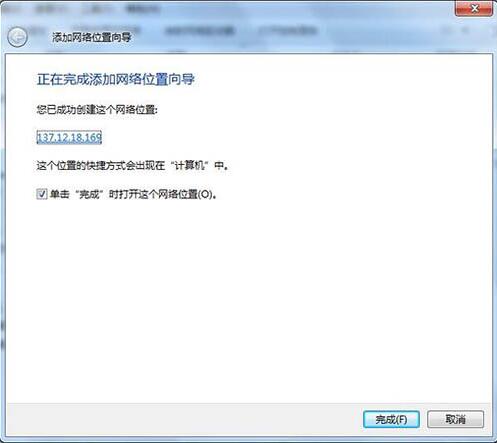The height and width of the screenshot is (443, 497).
Task: Click the 取消 cancel button
Action: click(455, 419)
